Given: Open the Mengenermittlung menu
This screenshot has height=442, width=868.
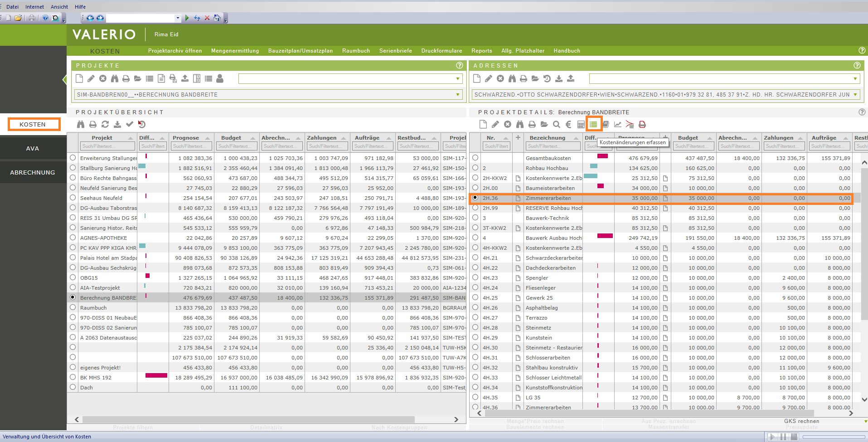Looking at the screenshot, I should point(235,51).
